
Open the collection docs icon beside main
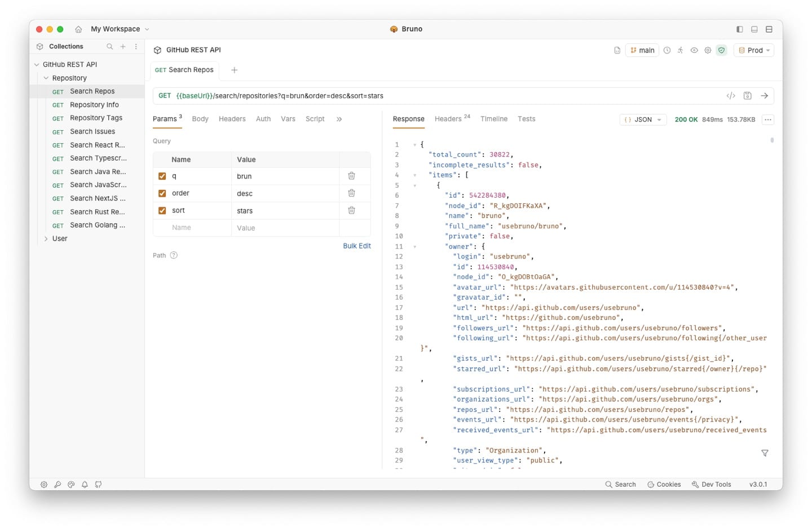point(617,50)
